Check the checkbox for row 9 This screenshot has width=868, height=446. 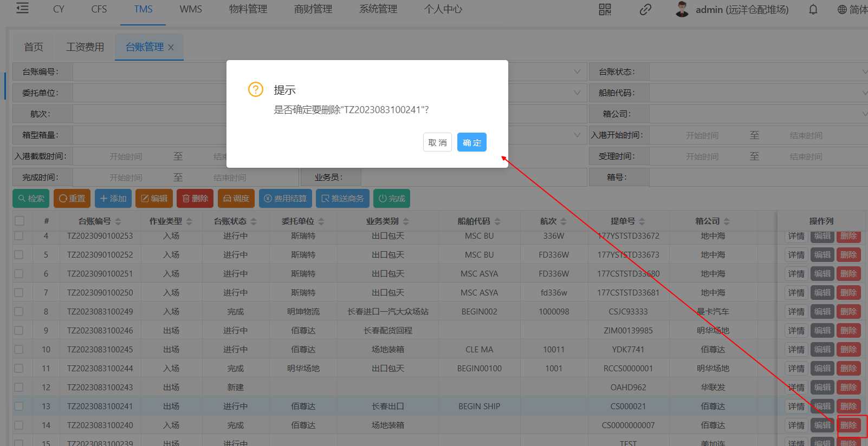tap(20, 330)
